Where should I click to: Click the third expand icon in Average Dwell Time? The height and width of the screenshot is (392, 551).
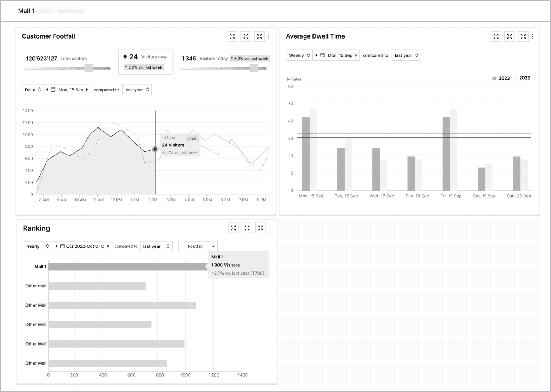[x=523, y=36]
